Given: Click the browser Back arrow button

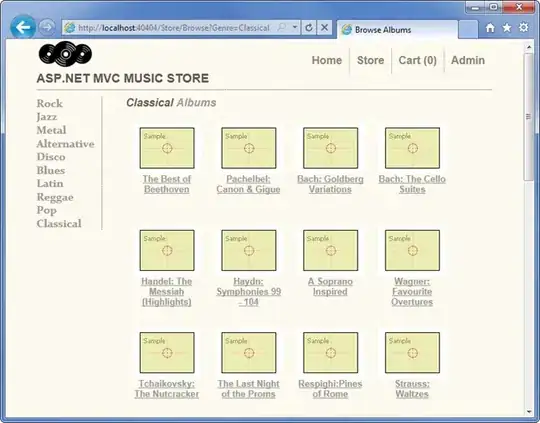Looking at the screenshot, I should [x=23, y=27].
